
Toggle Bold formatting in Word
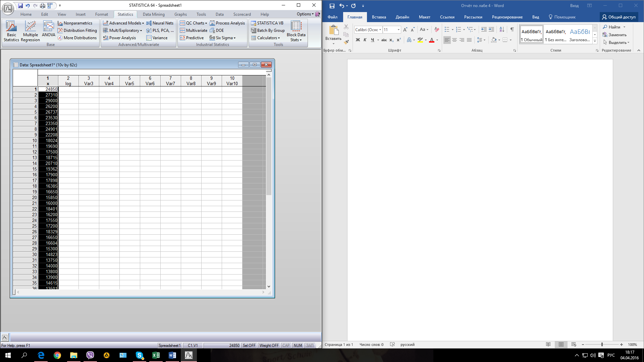[x=358, y=40]
